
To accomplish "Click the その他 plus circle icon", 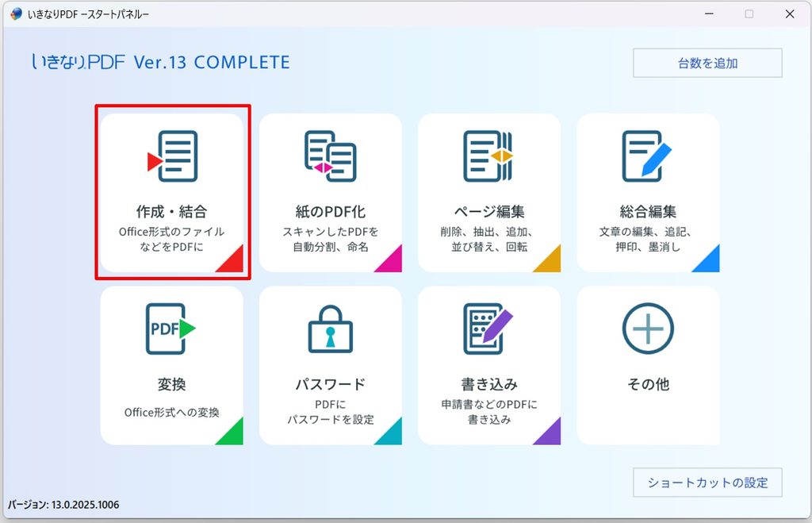I will click(648, 329).
